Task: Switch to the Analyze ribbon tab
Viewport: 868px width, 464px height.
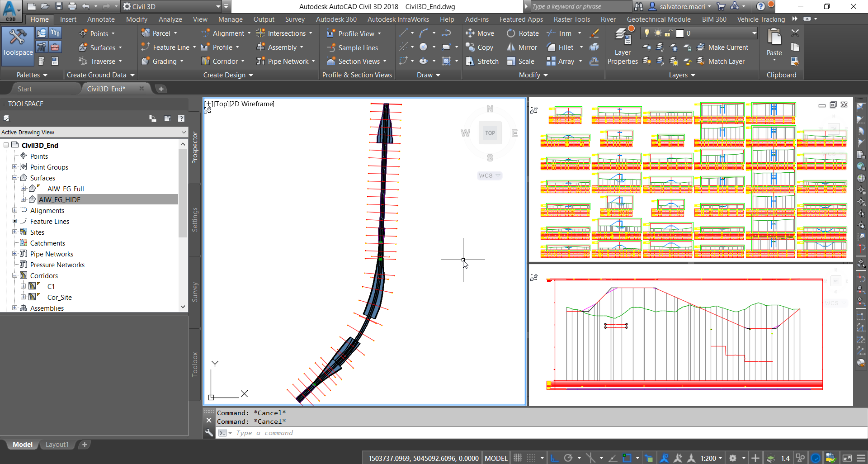Action: coord(170,19)
